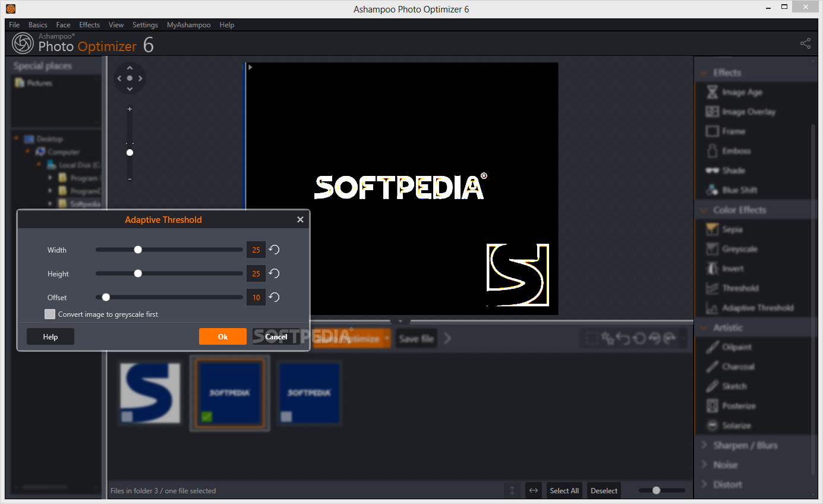Click the horizontal flip arrows icon

click(x=534, y=490)
